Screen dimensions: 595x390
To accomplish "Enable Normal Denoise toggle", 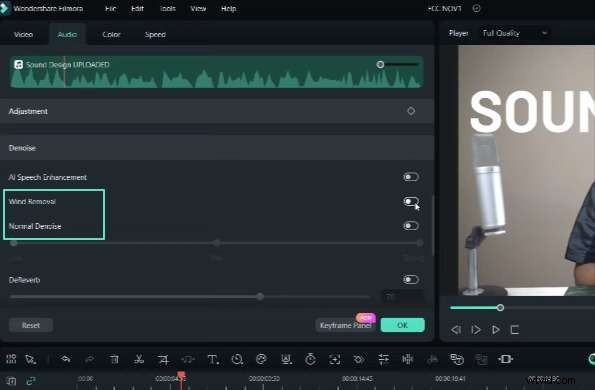I will (411, 226).
